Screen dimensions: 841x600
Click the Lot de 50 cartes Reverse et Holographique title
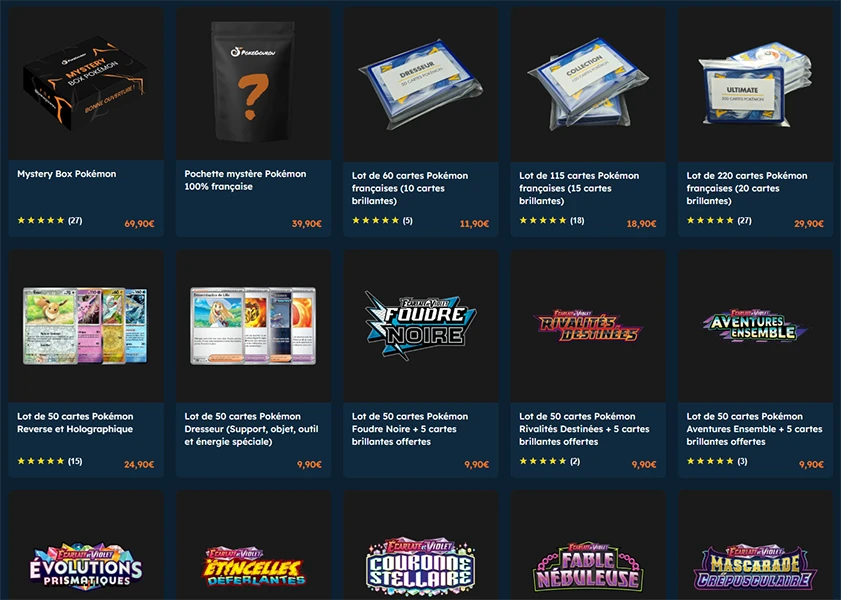click(75, 423)
